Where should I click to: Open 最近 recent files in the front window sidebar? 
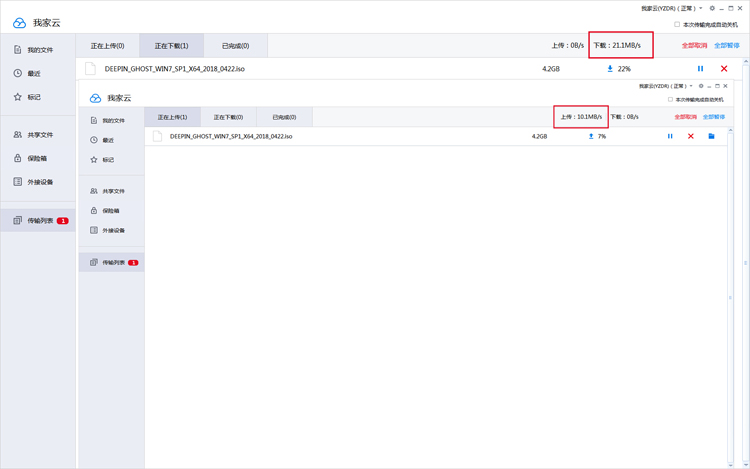[102, 140]
